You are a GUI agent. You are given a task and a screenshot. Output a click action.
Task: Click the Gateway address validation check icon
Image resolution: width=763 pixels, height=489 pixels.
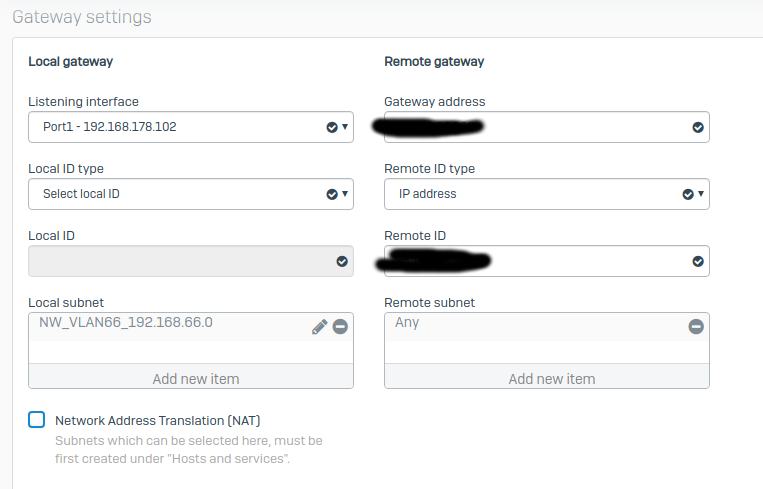698,127
